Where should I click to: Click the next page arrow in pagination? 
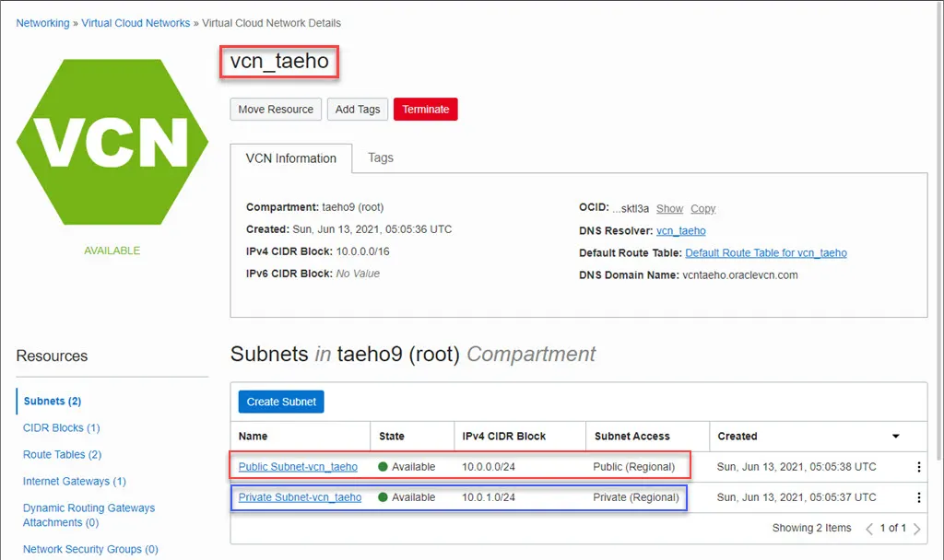(916, 528)
